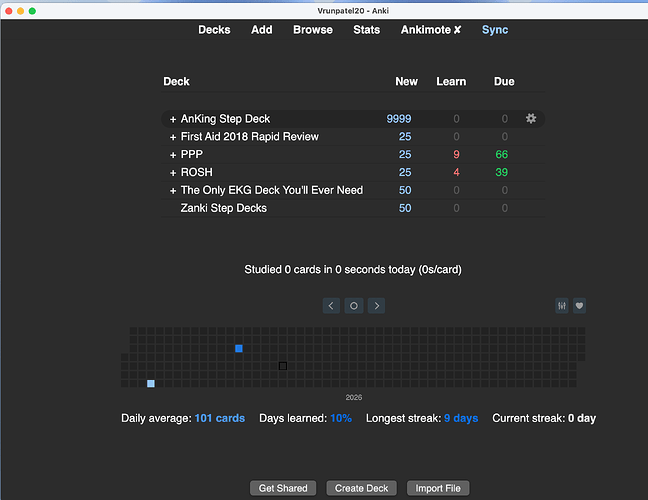This screenshot has height=500, width=648.
Task: Click the heart support icon
Action: coord(579,306)
